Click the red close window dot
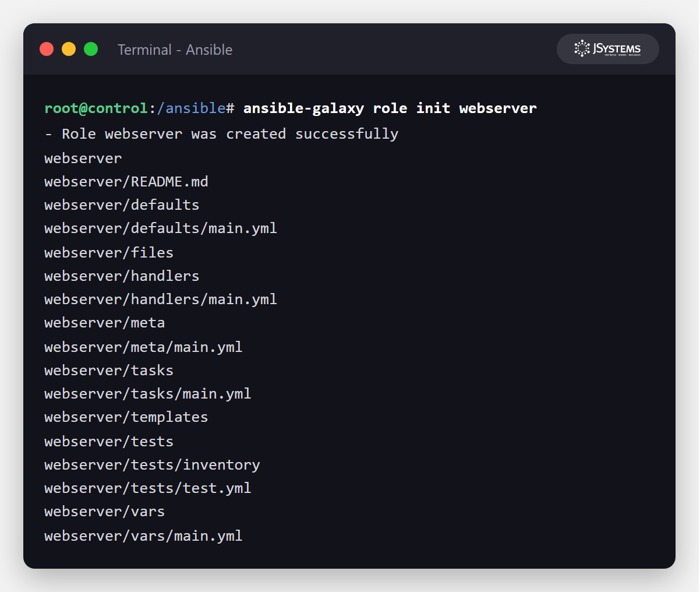This screenshot has width=700, height=592. pos(47,49)
